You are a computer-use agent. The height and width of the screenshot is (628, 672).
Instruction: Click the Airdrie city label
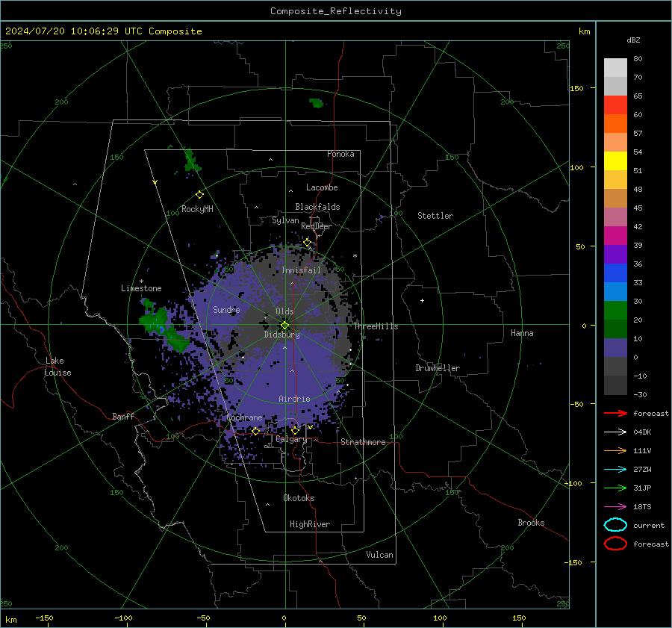pyautogui.click(x=294, y=399)
